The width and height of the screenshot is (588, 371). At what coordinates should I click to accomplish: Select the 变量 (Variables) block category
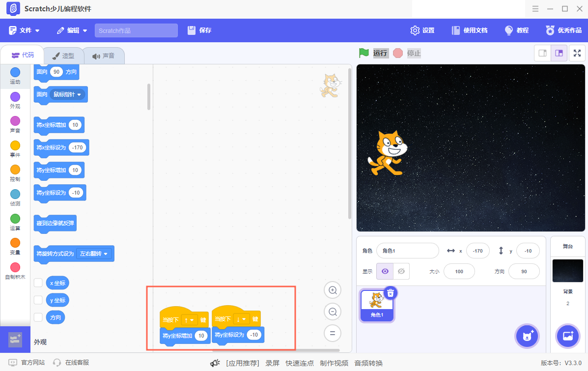click(15, 245)
